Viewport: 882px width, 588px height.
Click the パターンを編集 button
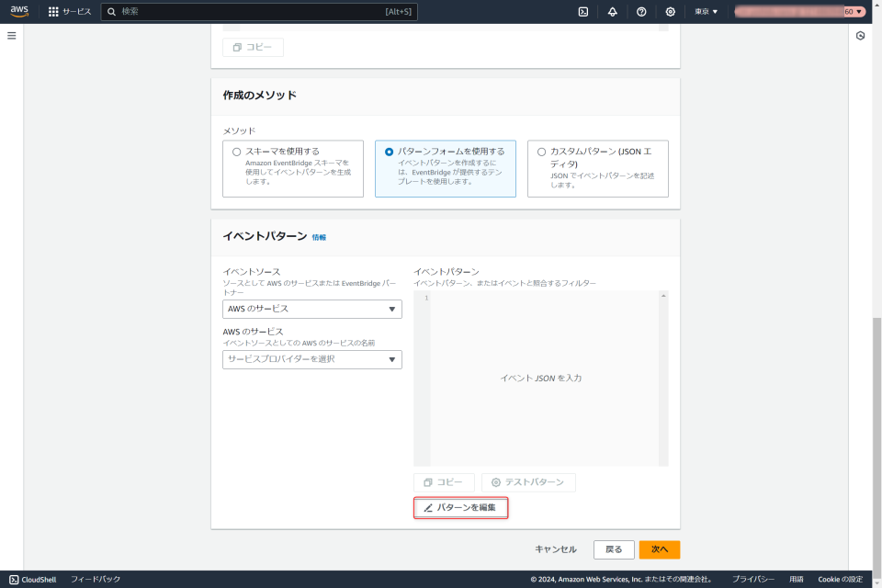(460, 506)
